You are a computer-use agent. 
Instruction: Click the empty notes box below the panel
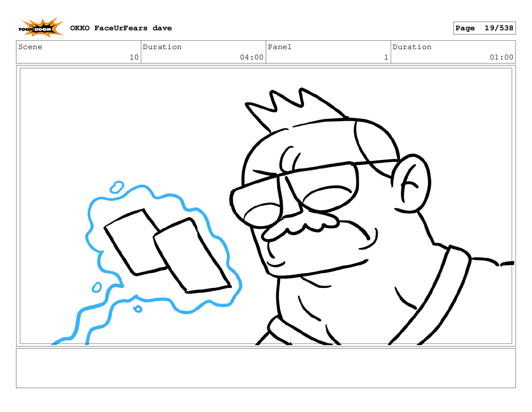(x=266, y=368)
